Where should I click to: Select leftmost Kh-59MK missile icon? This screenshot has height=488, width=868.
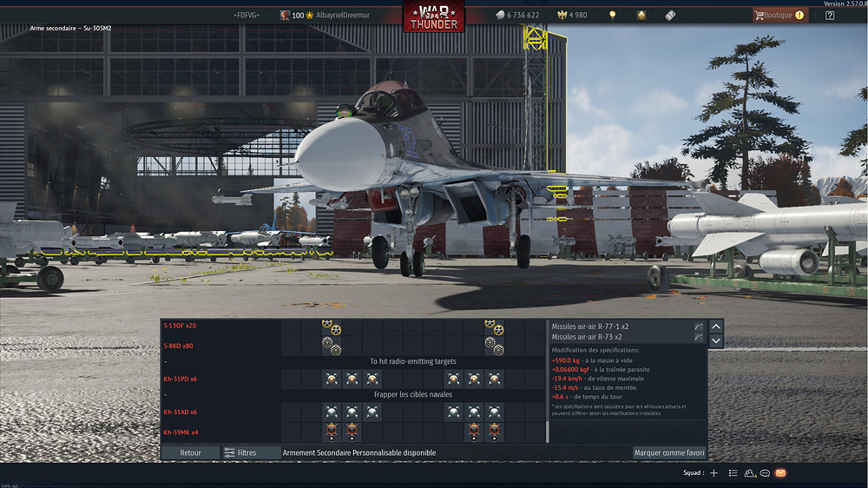tap(332, 432)
